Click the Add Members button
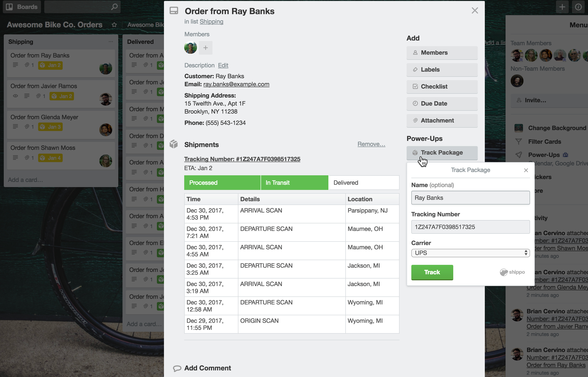The image size is (588, 377). (x=442, y=53)
